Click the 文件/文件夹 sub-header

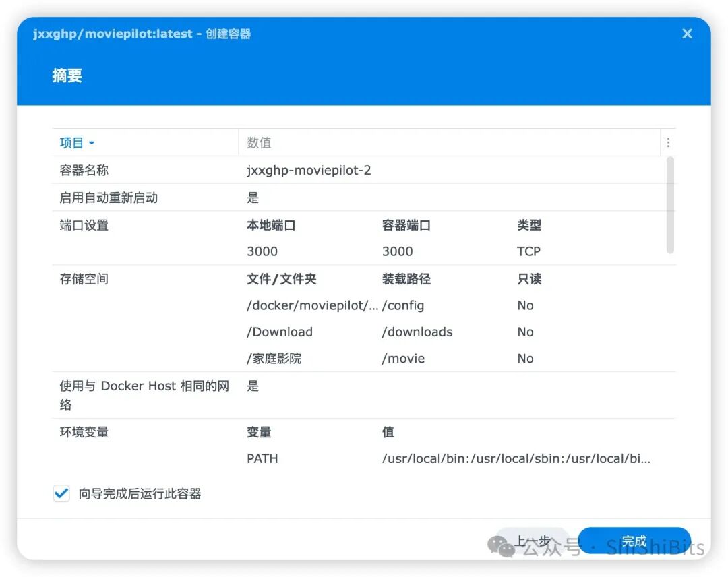[x=281, y=279]
